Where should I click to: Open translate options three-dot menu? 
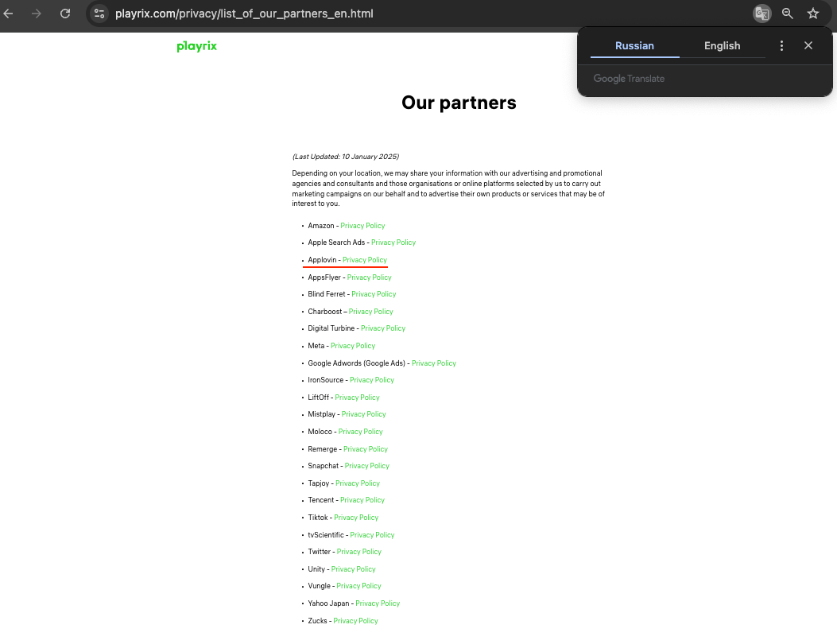(x=781, y=46)
